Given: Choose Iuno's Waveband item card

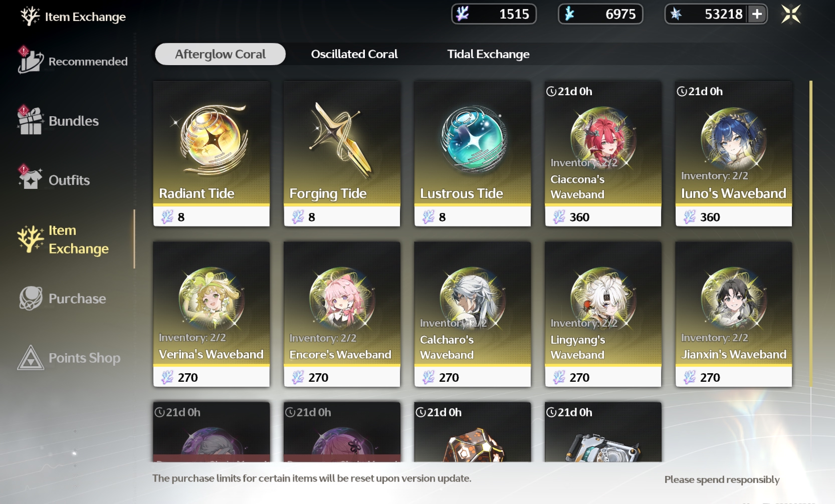Looking at the screenshot, I should click(734, 154).
